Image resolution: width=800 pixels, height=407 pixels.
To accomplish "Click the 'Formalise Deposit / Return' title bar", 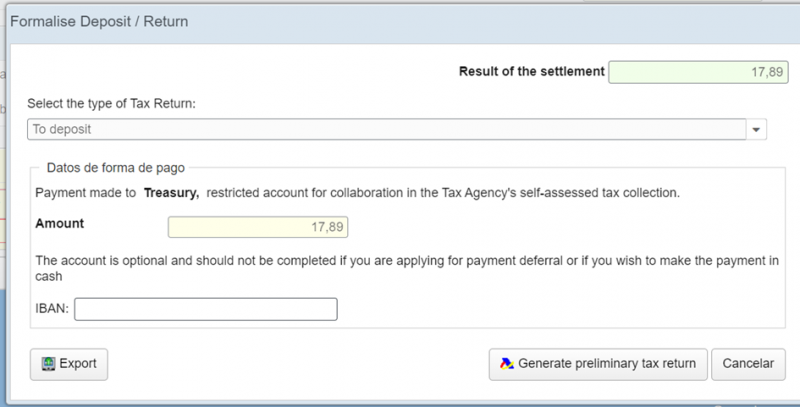I will [x=100, y=21].
